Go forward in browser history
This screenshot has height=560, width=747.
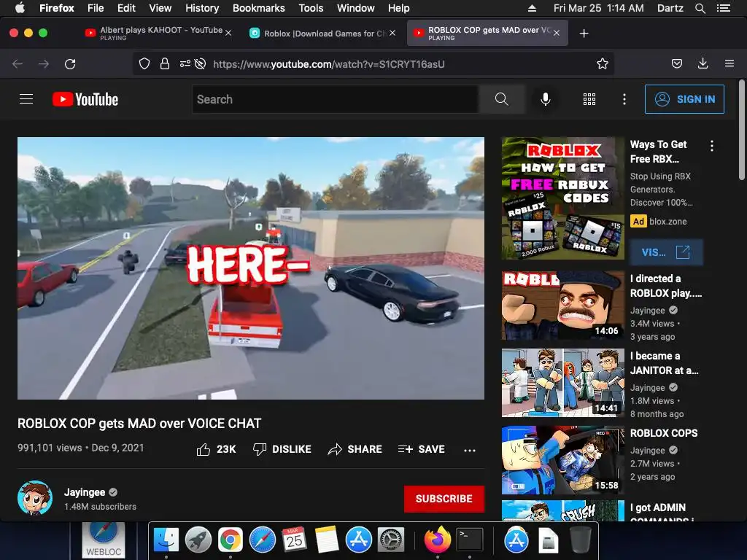(44, 64)
